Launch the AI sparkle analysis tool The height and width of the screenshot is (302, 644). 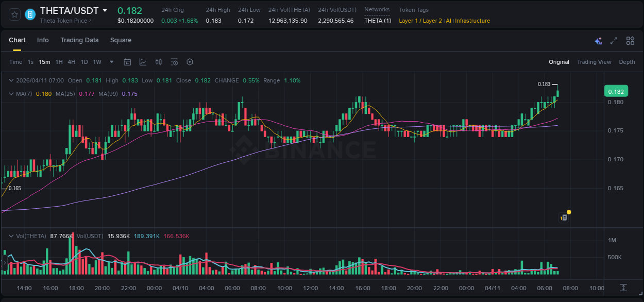coord(598,41)
